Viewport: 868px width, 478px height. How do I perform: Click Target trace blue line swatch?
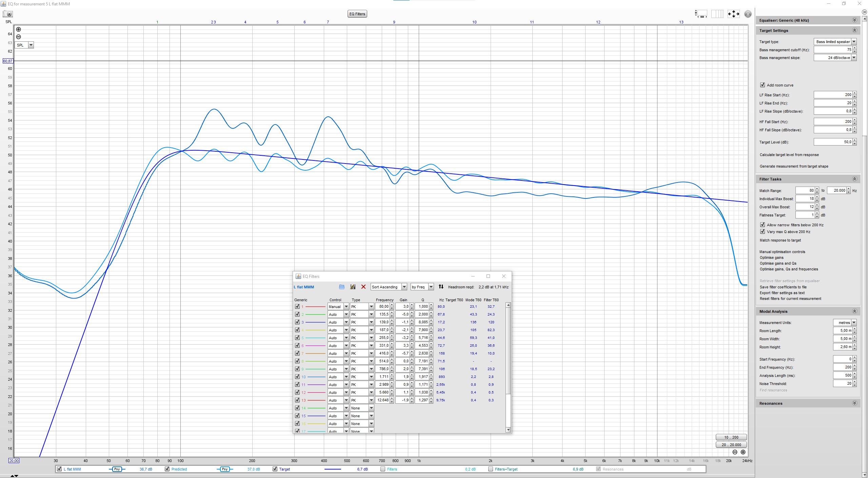(x=332, y=469)
